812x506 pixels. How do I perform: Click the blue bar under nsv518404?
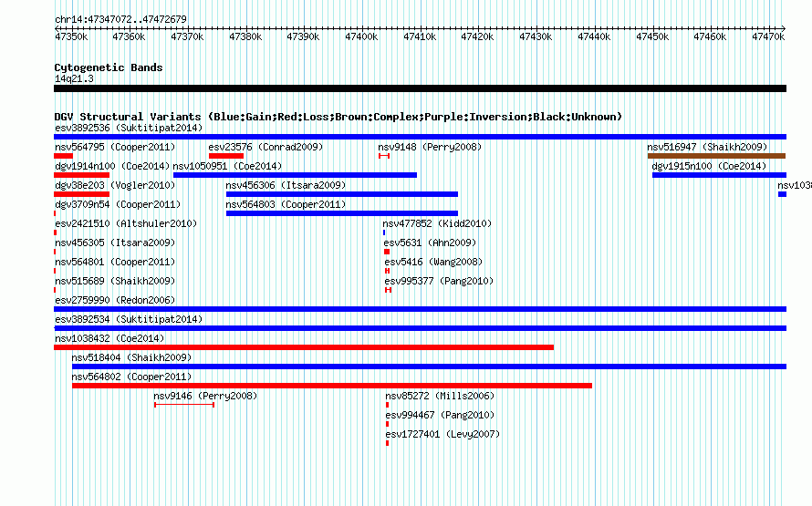[x=430, y=367]
